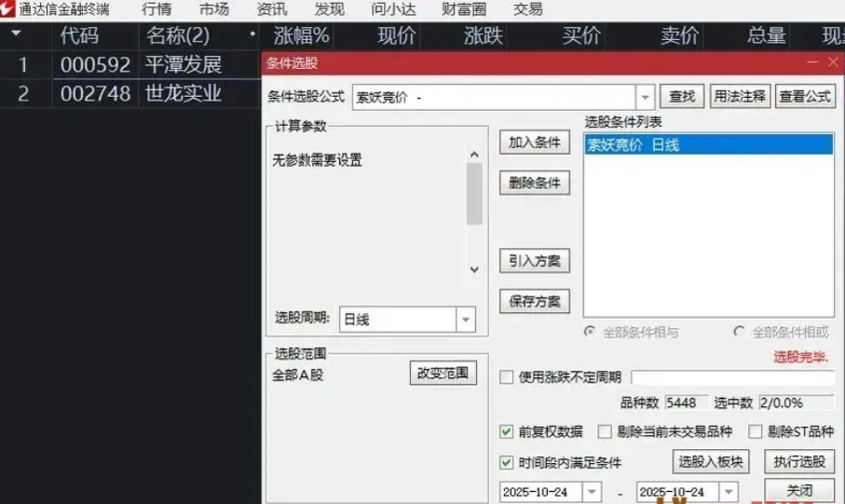This screenshot has height=504, width=845.
Task: Open the start date picker dropdown
Action: coord(592,491)
